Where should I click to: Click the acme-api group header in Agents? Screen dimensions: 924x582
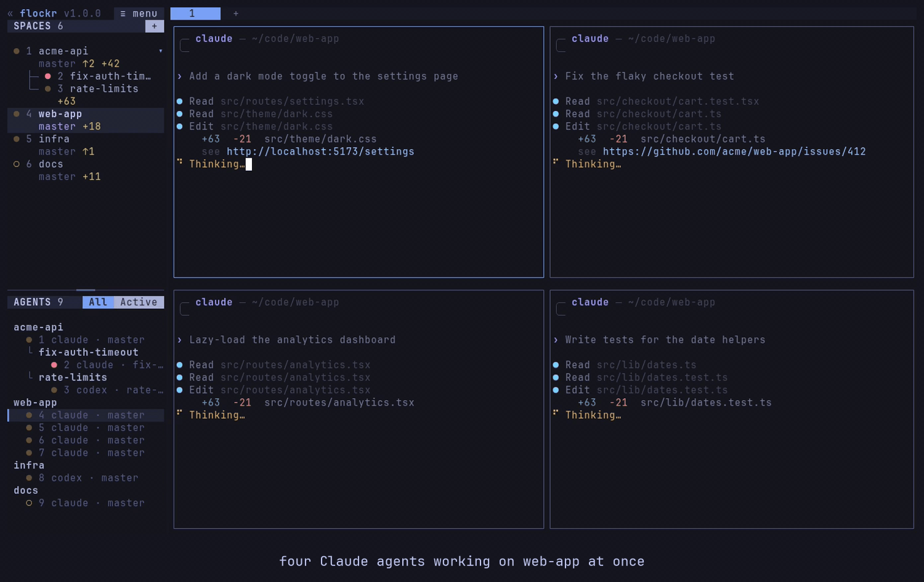[x=38, y=327]
